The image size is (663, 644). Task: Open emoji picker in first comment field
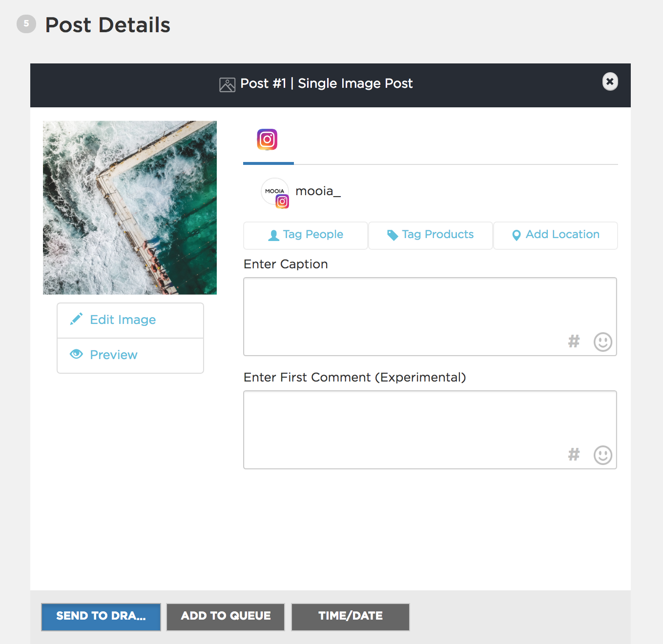[602, 455]
